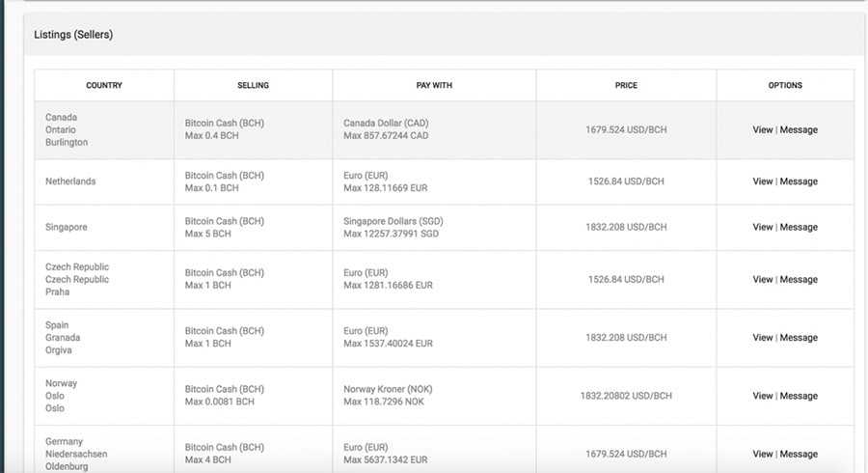View the Netherlands seller listing
The width and height of the screenshot is (868, 473).
click(x=762, y=181)
